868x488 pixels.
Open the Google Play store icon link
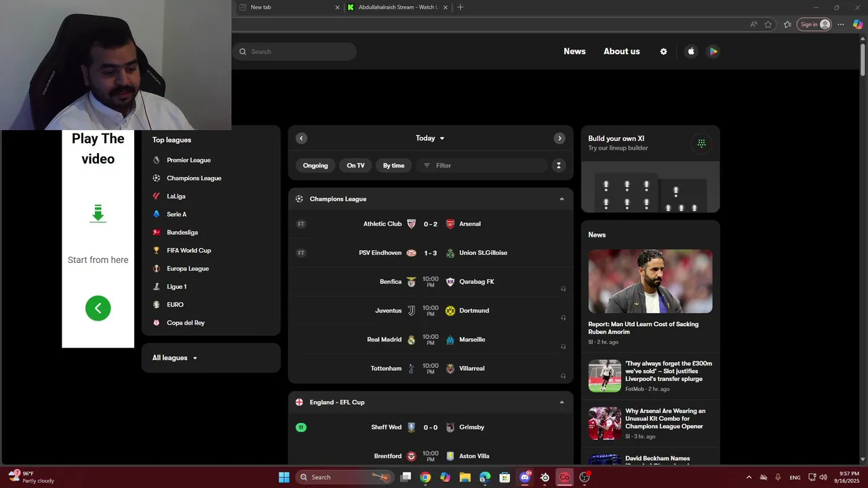point(713,52)
